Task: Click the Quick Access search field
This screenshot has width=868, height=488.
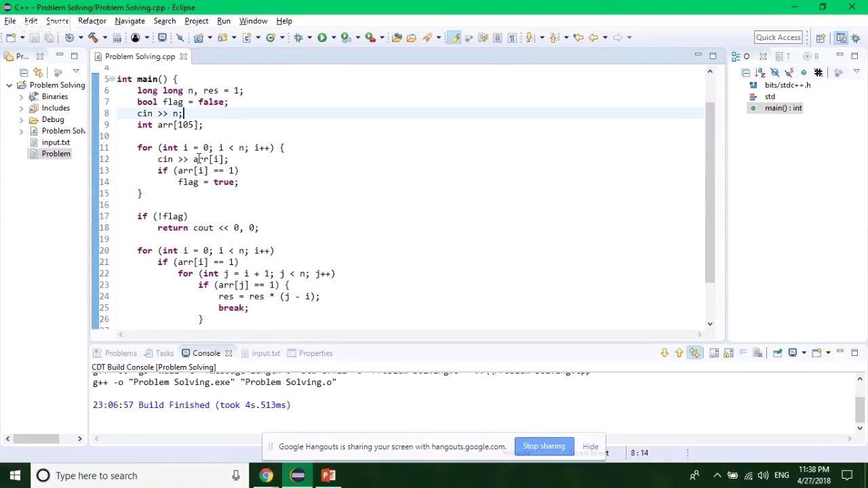Action: [x=778, y=37]
